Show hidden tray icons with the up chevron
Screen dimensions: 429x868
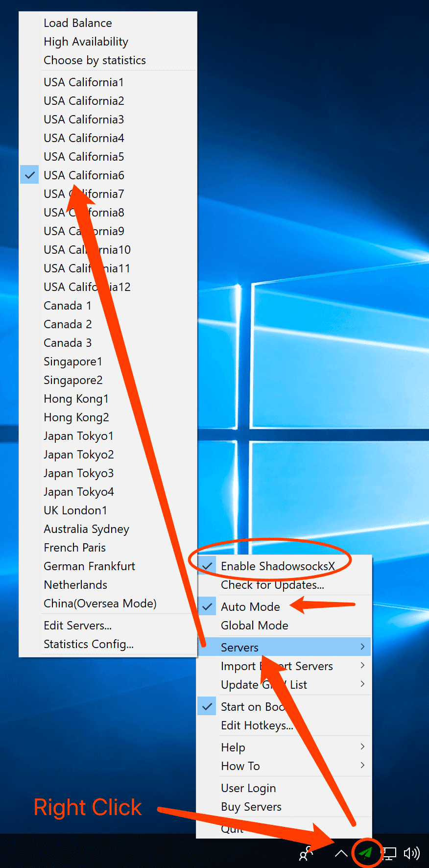coord(341,854)
